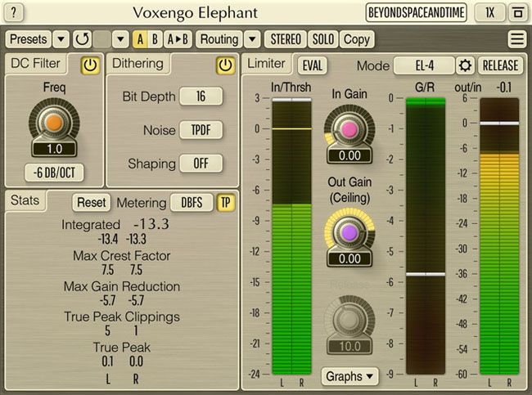
Task: Click the Out Gain Ceiling value field
Action: tap(349, 259)
